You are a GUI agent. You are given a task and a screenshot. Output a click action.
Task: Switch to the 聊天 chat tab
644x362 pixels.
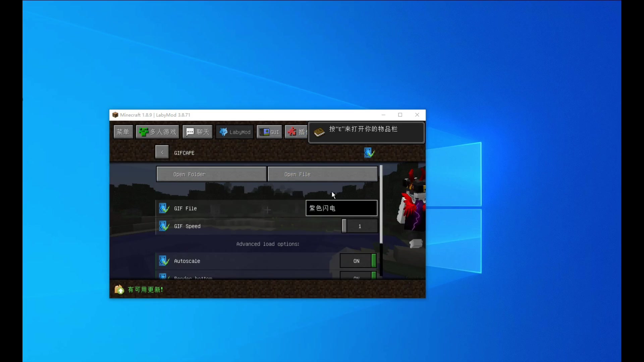click(198, 132)
